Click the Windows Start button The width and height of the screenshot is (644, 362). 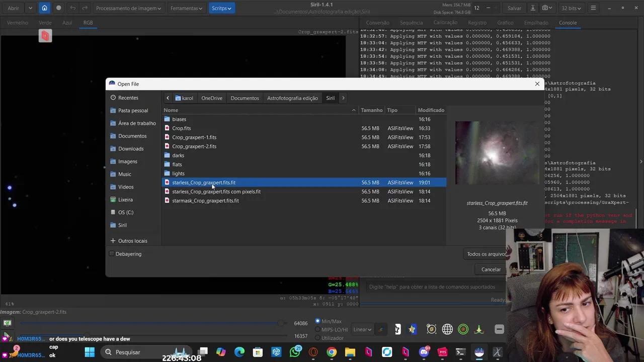pyautogui.click(x=90, y=352)
